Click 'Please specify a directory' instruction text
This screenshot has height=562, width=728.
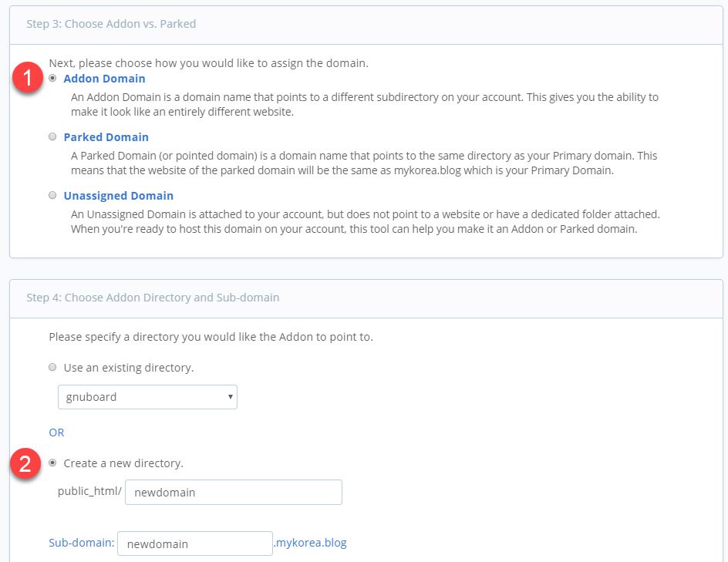click(211, 337)
